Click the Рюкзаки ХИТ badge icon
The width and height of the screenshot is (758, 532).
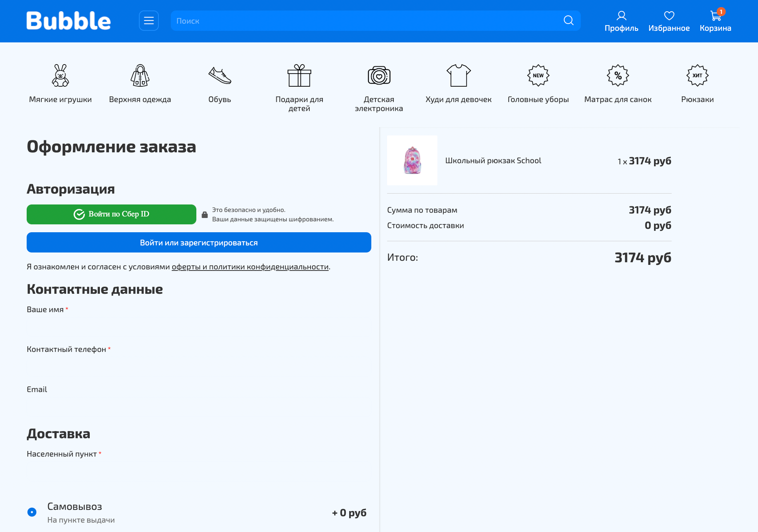click(697, 75)
